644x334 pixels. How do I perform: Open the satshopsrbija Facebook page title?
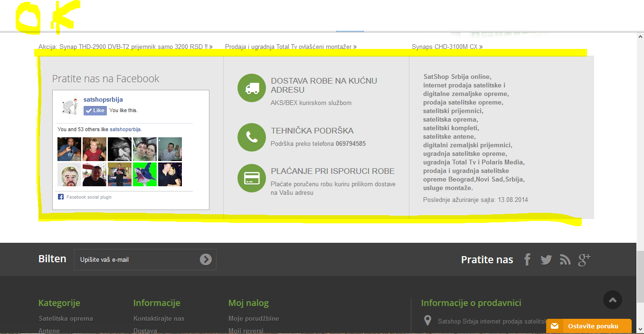(x=103, y=100)
